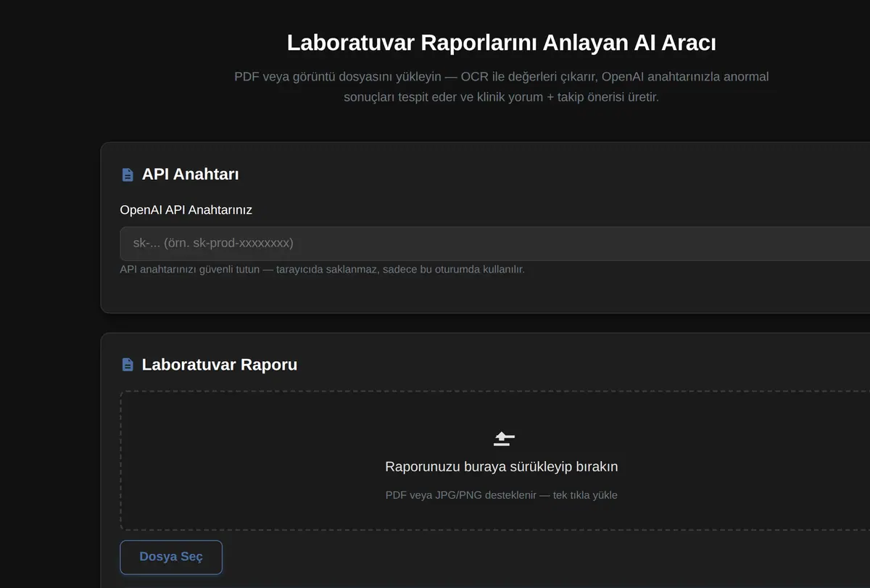Click the 'Raporunuzu buraya sürükleyip bırakın' text
The height and width of the screenshot is (588, 870).
502,466
